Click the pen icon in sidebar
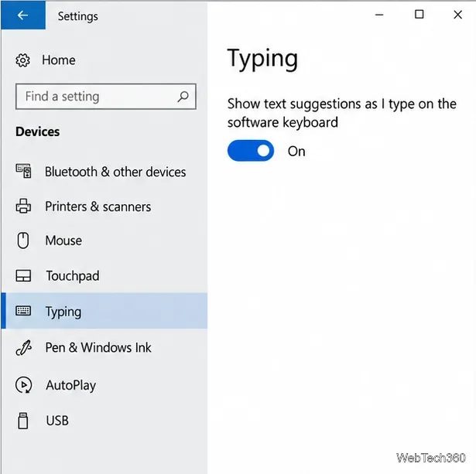Image resolution: width=476 pixels, height=474 pixels. [23, 347]
